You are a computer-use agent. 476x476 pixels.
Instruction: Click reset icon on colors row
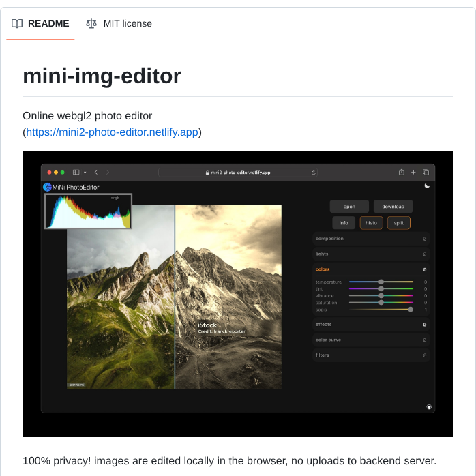(425, 269)
